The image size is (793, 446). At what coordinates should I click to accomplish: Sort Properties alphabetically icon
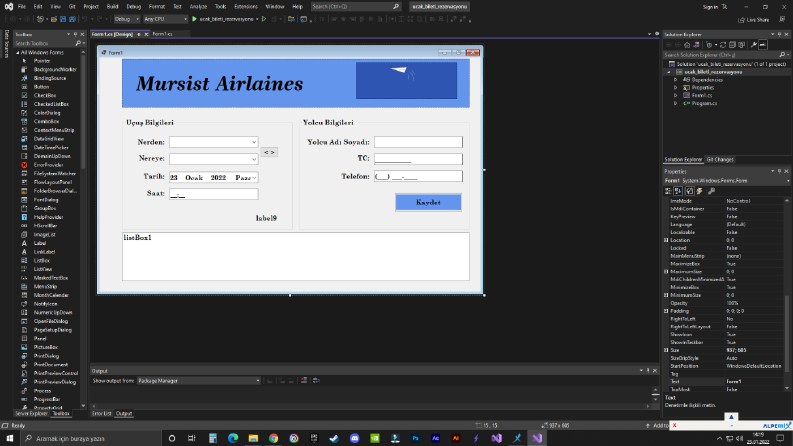[678, 191]
